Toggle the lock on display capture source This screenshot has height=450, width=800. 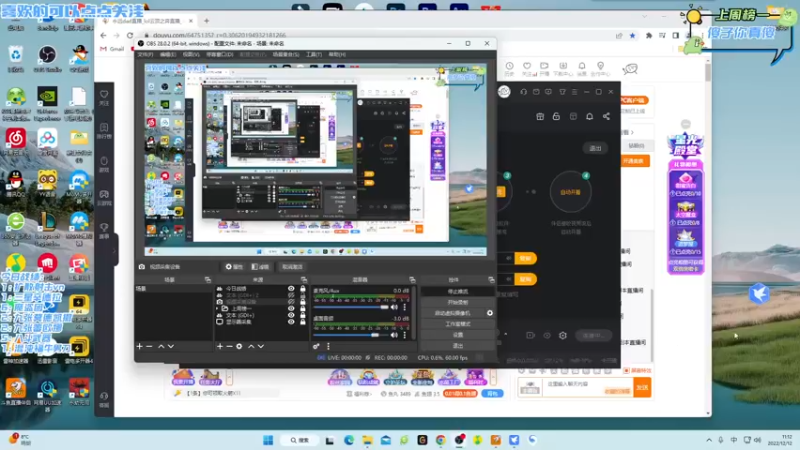pyautogui.click(x=303, y=322)
